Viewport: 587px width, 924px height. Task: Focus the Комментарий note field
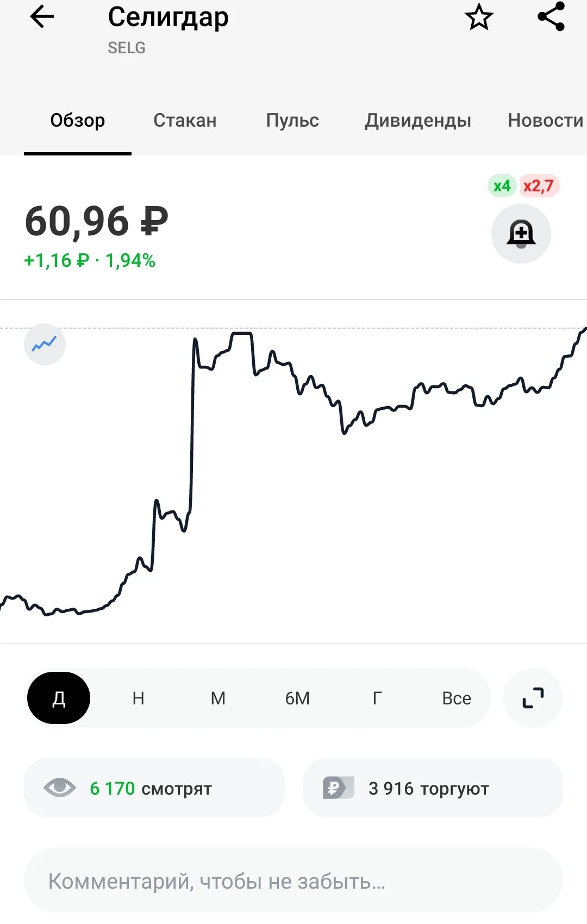[293, 881]
